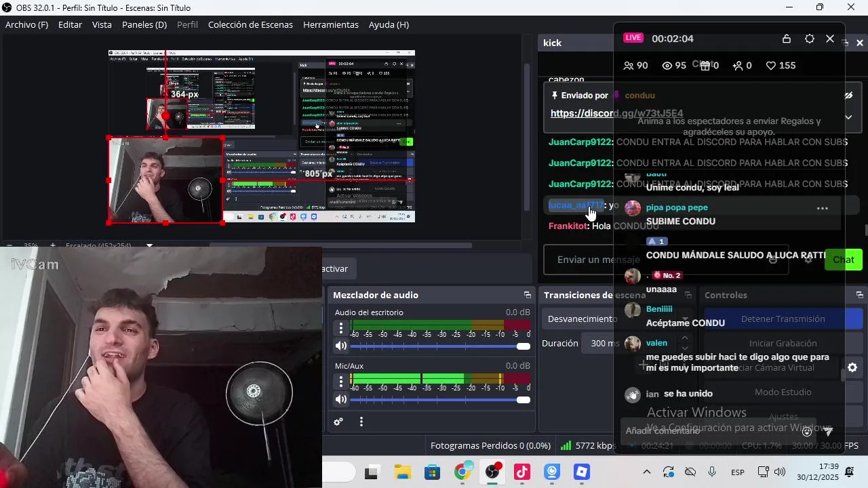The image size is (868, 488).
Task: Hide the pinned message with eye-slash icon
Action: point(848,96)
